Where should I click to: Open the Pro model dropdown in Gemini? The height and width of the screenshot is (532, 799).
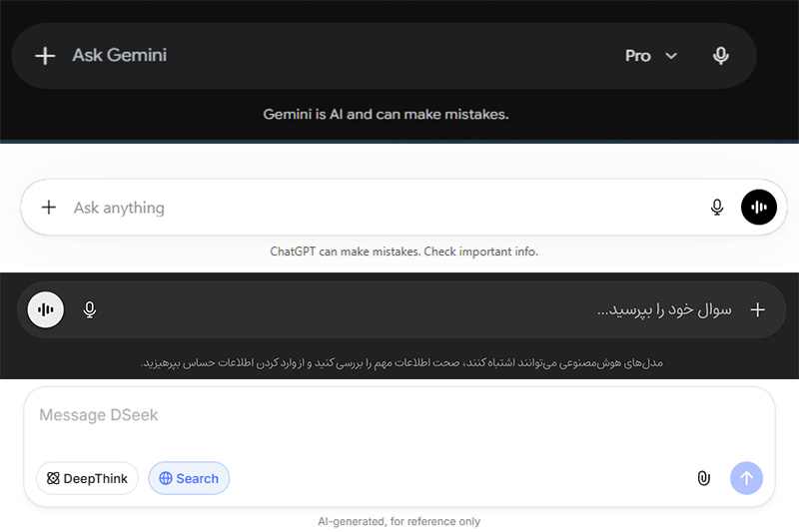(651, 56)
